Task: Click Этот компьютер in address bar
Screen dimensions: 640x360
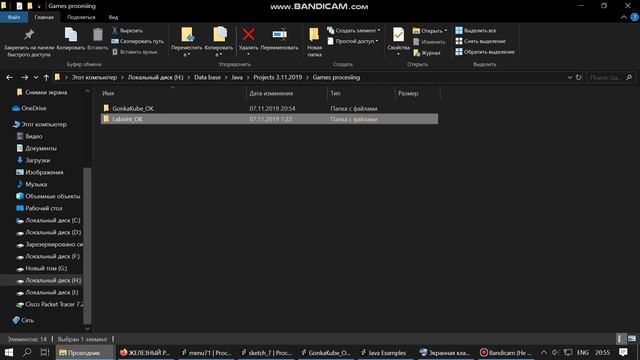Action: pyautogui.click(x=94, y=77)
